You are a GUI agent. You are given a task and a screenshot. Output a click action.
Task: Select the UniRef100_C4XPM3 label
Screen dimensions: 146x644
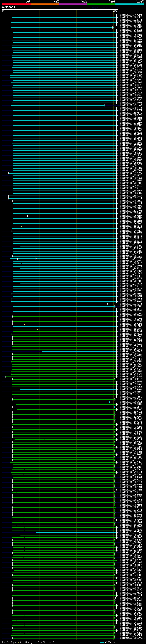[131, 490]
